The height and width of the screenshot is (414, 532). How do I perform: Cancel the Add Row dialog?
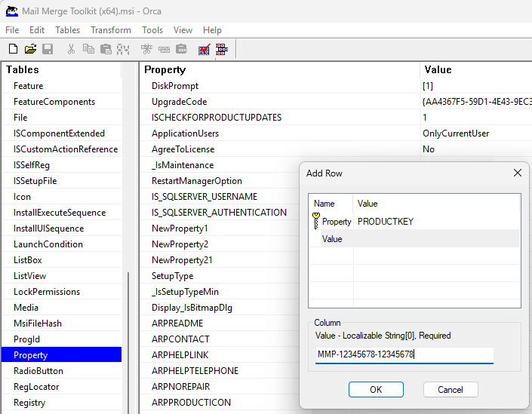pyautogui.click(x=451, y=390)
